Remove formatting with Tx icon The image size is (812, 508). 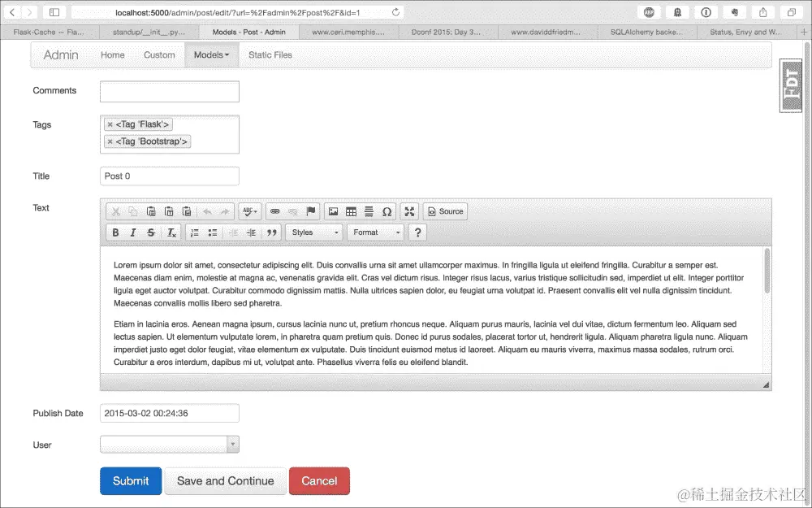(x=171, y=232)
